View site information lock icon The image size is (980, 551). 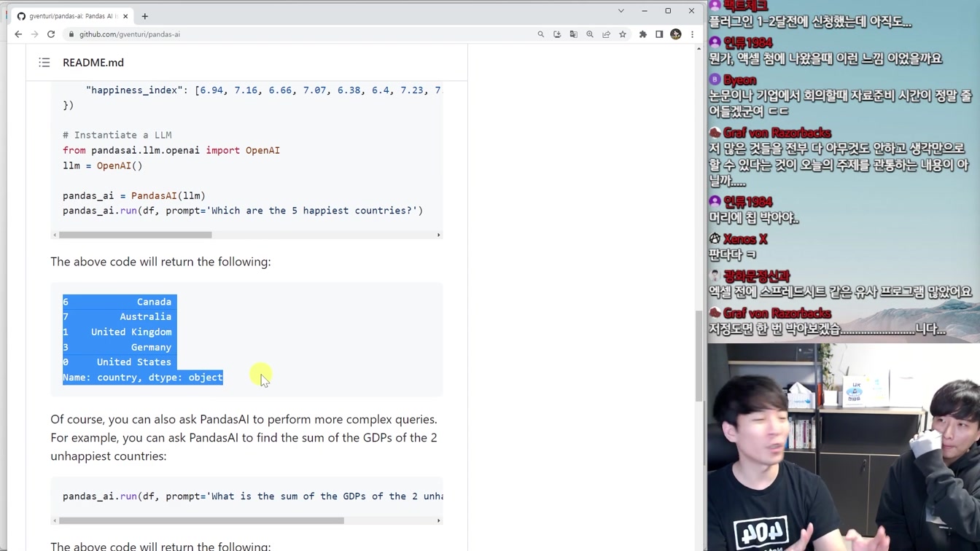(x=71, y=34)
